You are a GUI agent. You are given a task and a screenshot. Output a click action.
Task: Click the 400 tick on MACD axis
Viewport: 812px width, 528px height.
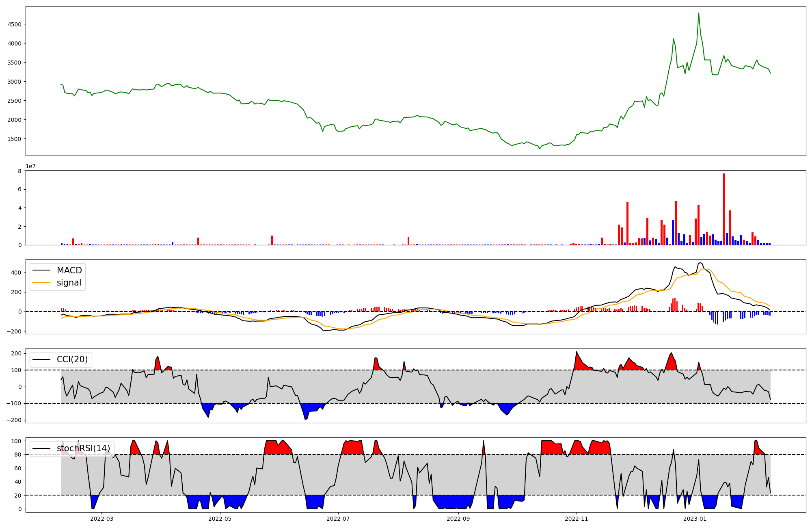click(x=16, y=273)
